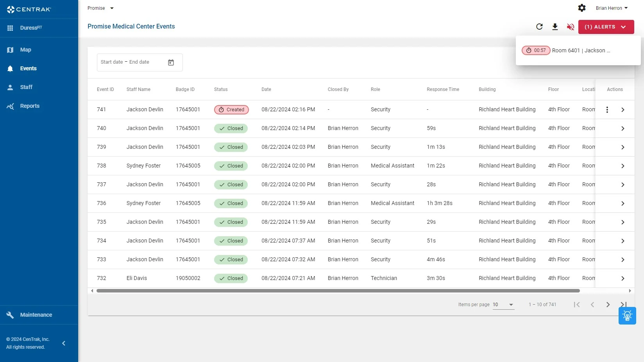Refresh the events list
Screen dimensions: 644x362
click(x=539, y=27)
